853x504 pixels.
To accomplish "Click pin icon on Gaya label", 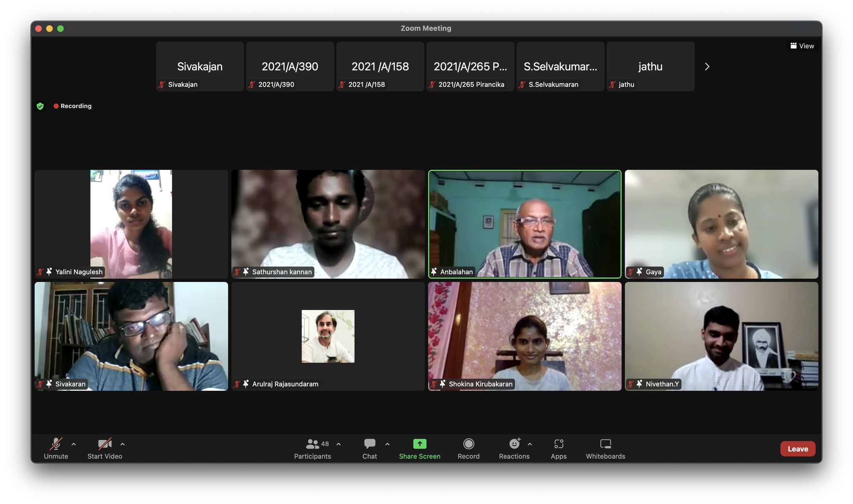I will pyautogui.click(x=639, y=272).
